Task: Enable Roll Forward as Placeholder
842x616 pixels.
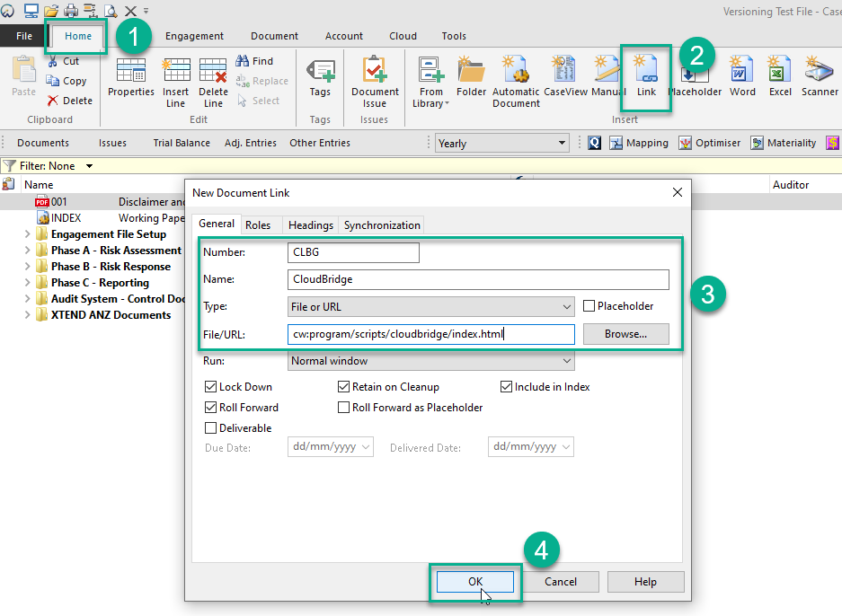Action: pyautogui.click(x=343, y=408)
